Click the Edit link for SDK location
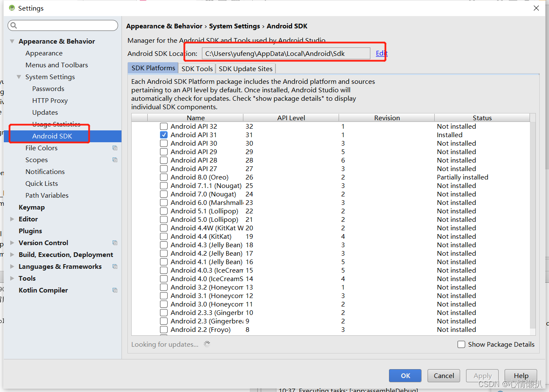Image resolution: width=549 pixels, height=392 pixels. [x=381, y=53]
